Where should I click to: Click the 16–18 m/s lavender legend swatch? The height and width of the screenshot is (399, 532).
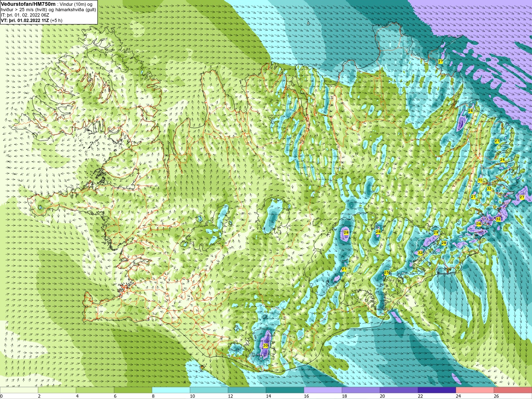(323, 390)
